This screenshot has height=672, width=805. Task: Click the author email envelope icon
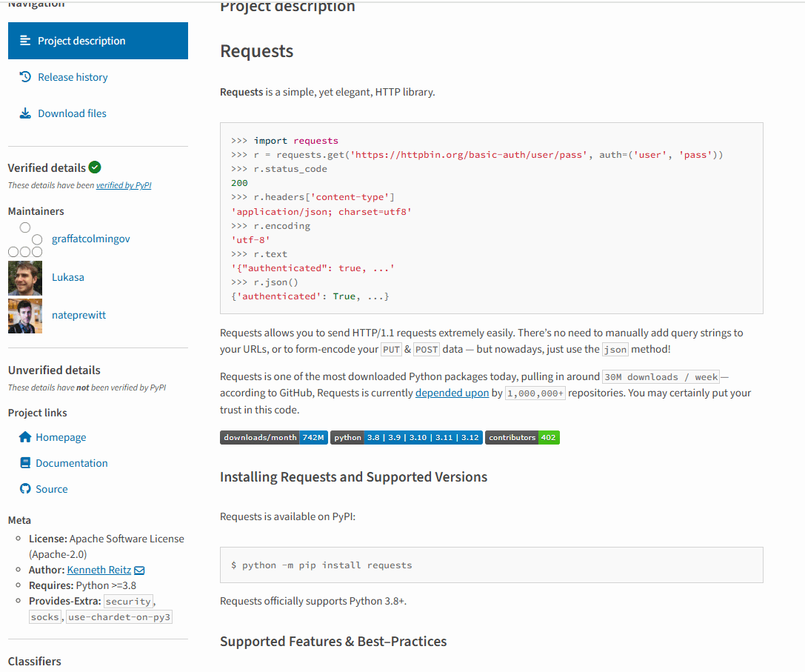click(x=139, y=570)
